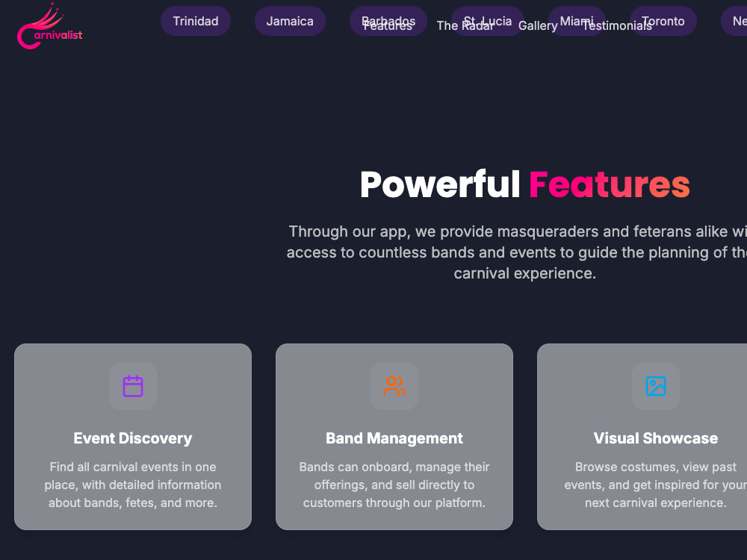Open The Radar nav link

pos(465,25)
